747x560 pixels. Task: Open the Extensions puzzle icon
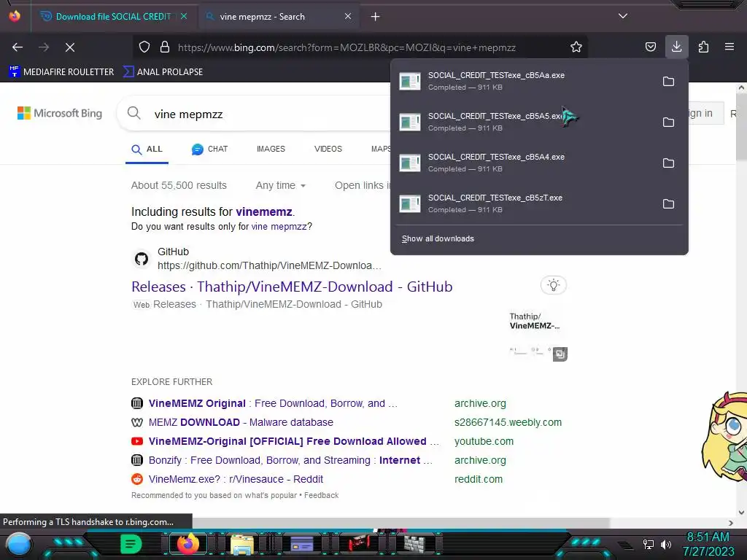[x=703, y=47]
